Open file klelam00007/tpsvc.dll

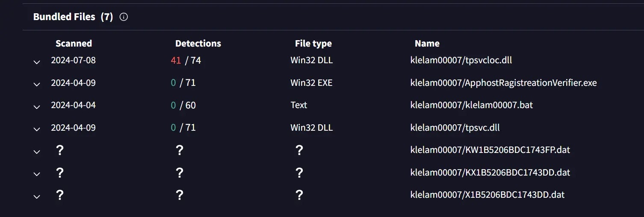455,128
